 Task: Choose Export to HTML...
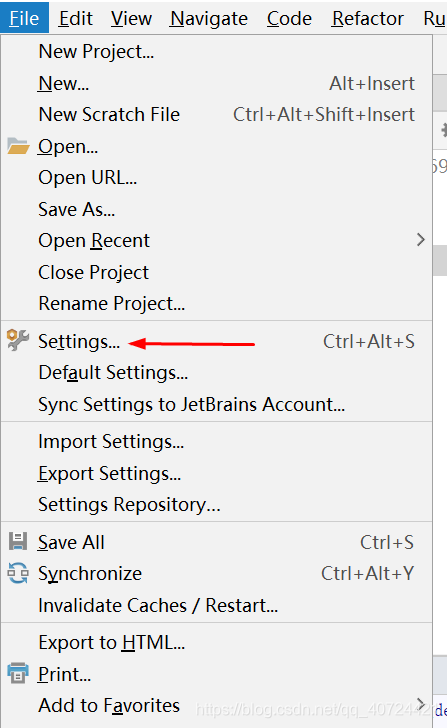coord(112,643)
